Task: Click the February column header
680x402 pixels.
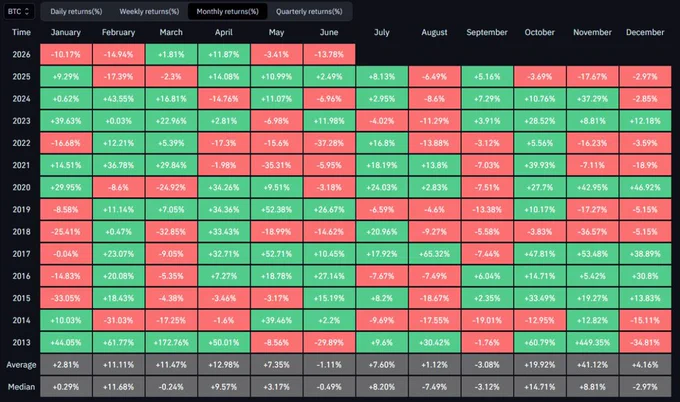Action: point(118,32)
